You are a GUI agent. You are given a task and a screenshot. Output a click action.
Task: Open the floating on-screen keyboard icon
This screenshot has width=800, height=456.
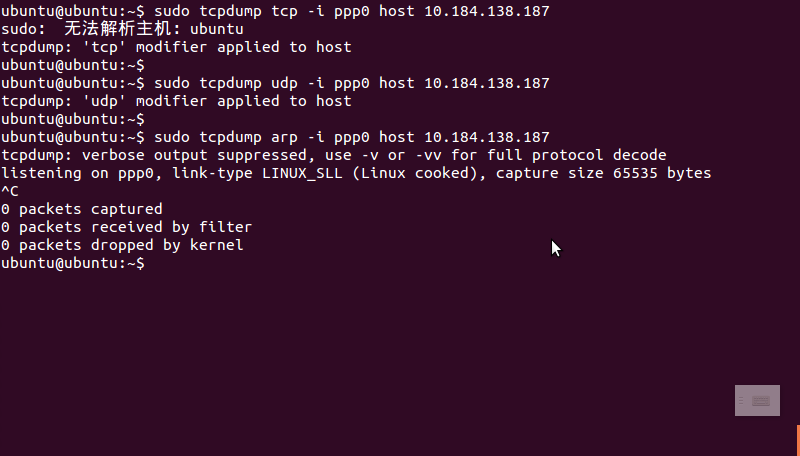point(761,401)
